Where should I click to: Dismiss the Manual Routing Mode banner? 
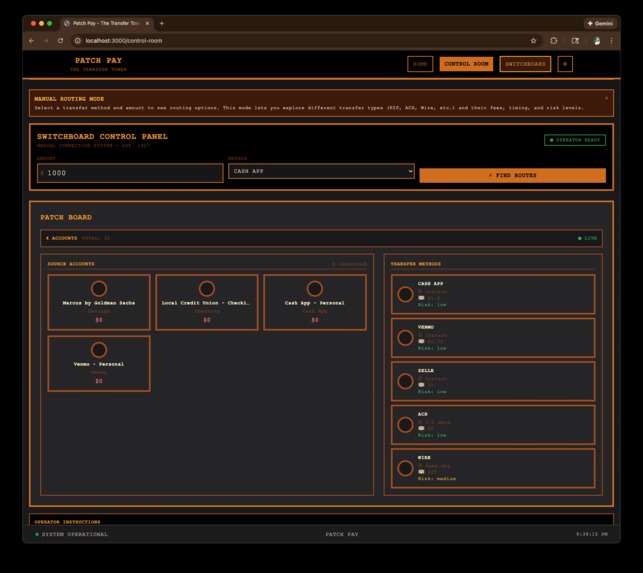click(x=606, y=98)
